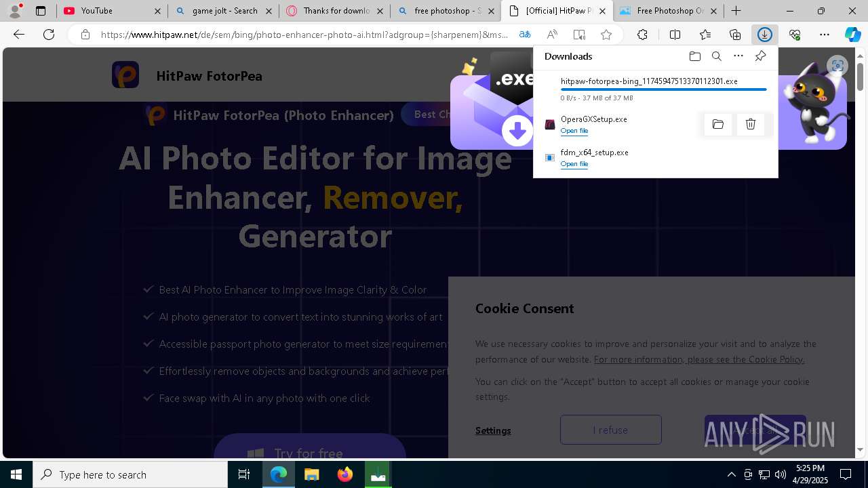View site information lock icon
Viewport: 868px width, 488px height.
tap(85, 35)
